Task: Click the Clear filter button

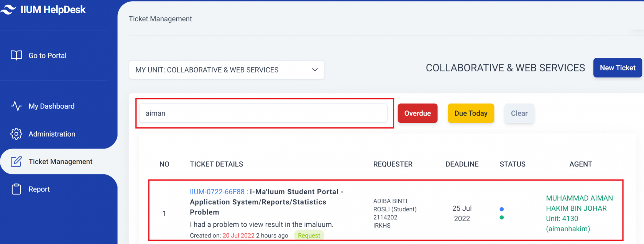Action: pyautogui.click(x=519, y=113)
